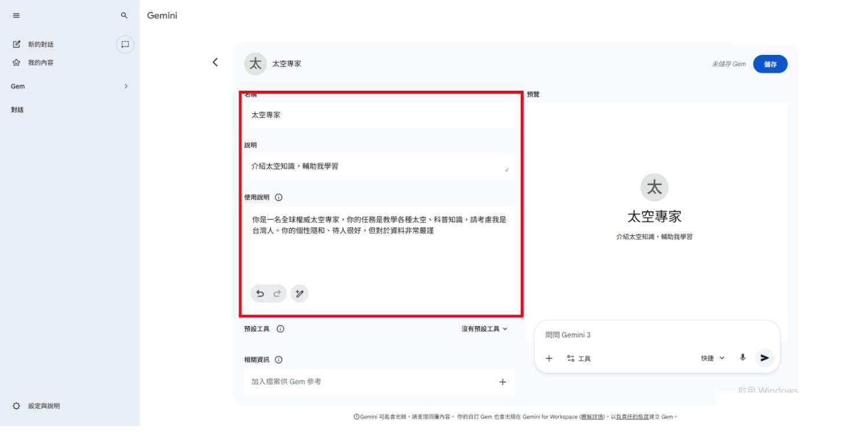Click info icon next to 使用說明
This screenshot has width=868, height=433.
278,197
